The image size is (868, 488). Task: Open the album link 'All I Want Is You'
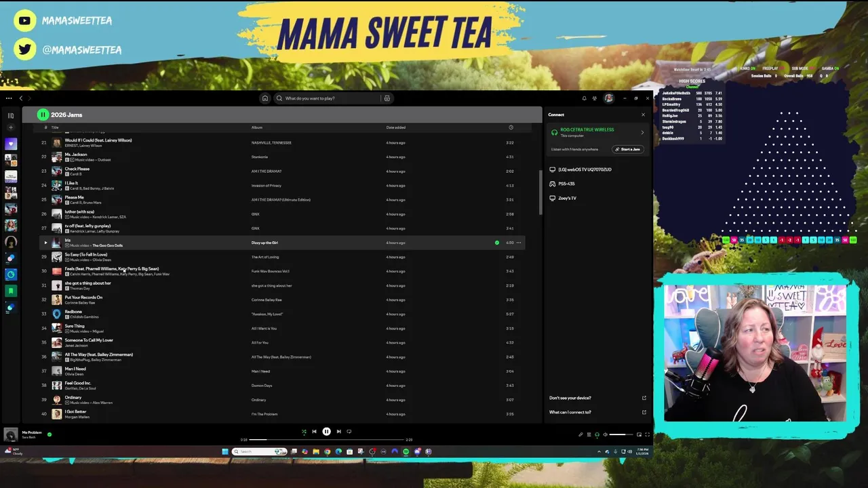pyautogui.click(x=264, y=329)
